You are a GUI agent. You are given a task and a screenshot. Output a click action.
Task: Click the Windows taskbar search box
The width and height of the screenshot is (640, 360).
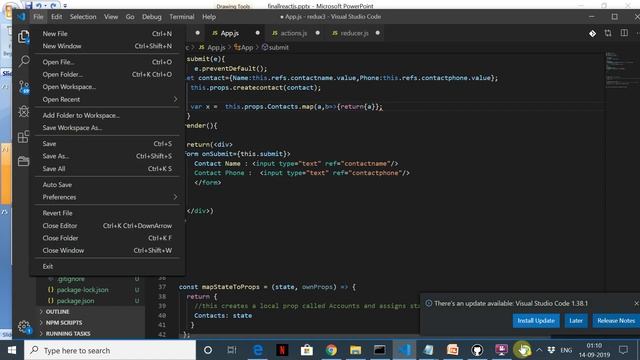[110, 350]
